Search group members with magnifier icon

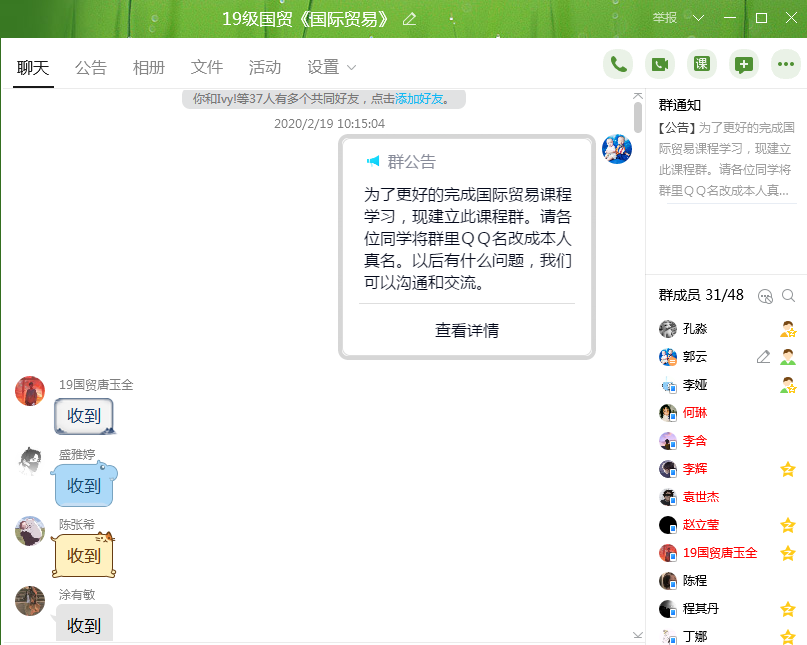point(788,296)
